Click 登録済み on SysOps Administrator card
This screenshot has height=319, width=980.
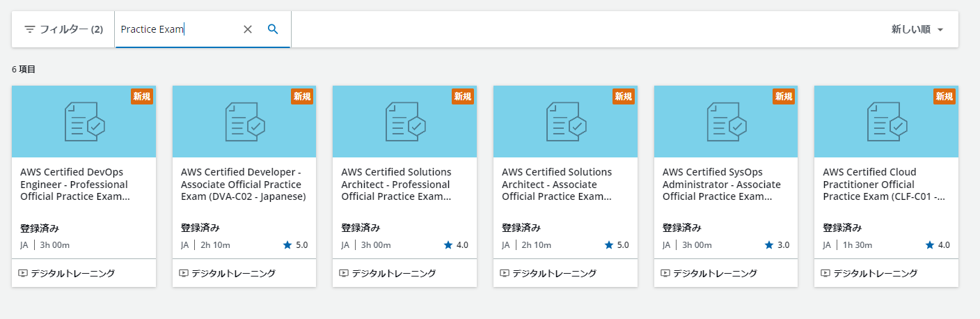click(682, 228)
